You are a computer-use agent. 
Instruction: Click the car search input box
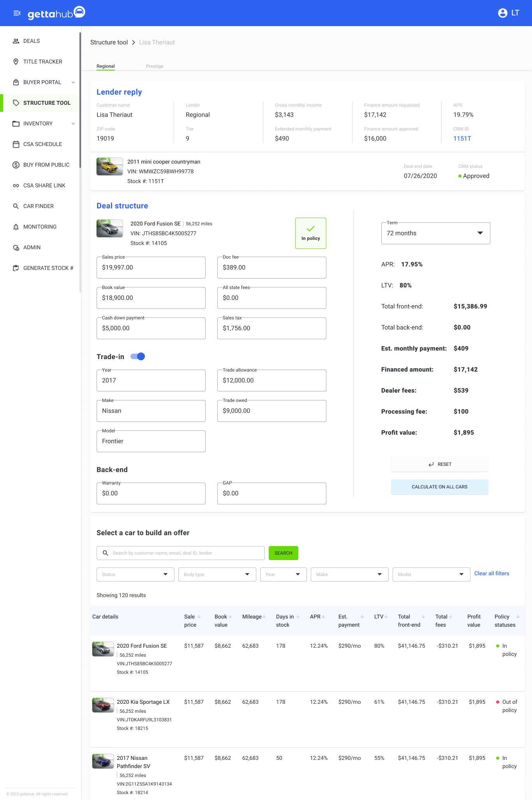point(181,553)
